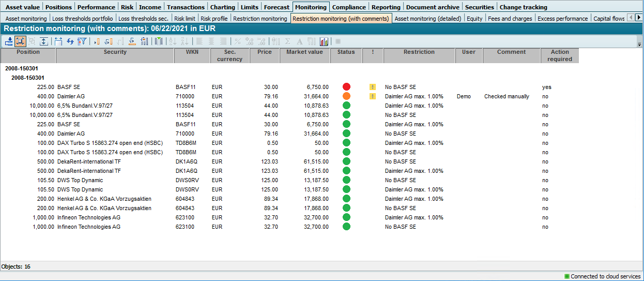The height and width of the screenshot is (281, 644).
Task: Open the Asset monitoring (detailed) sub-tab
Action: [427, 19]
